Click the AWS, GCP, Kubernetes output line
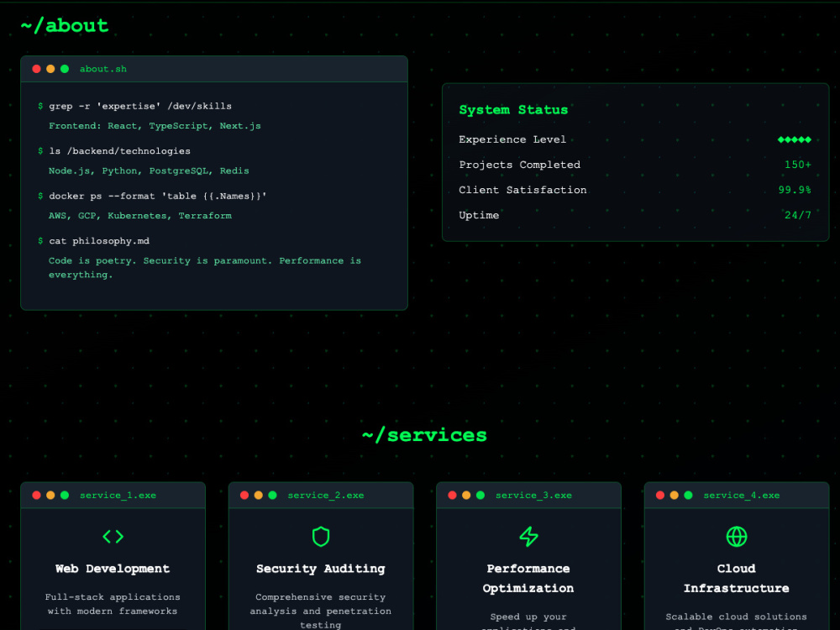Viewport: 840px width, 630px height. coord(140,215)
